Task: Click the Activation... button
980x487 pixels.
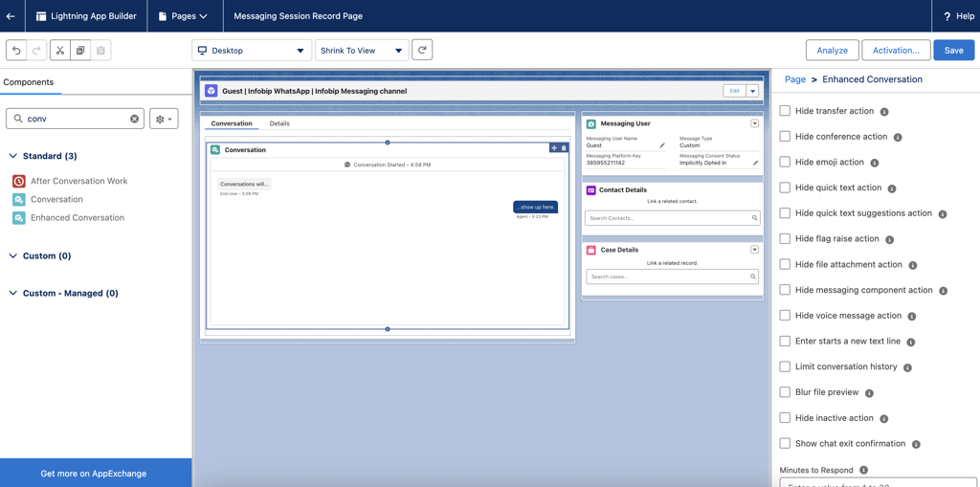Action: (896, 51)
